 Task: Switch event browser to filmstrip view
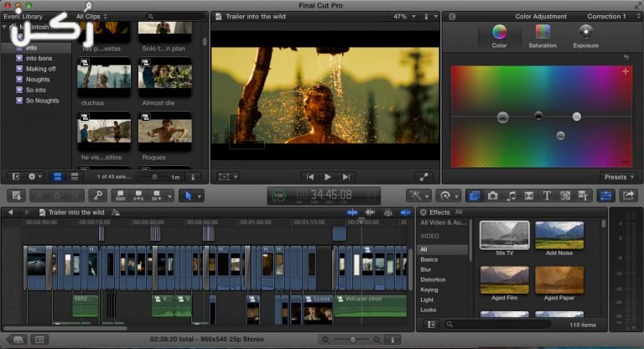click(58, 177)
